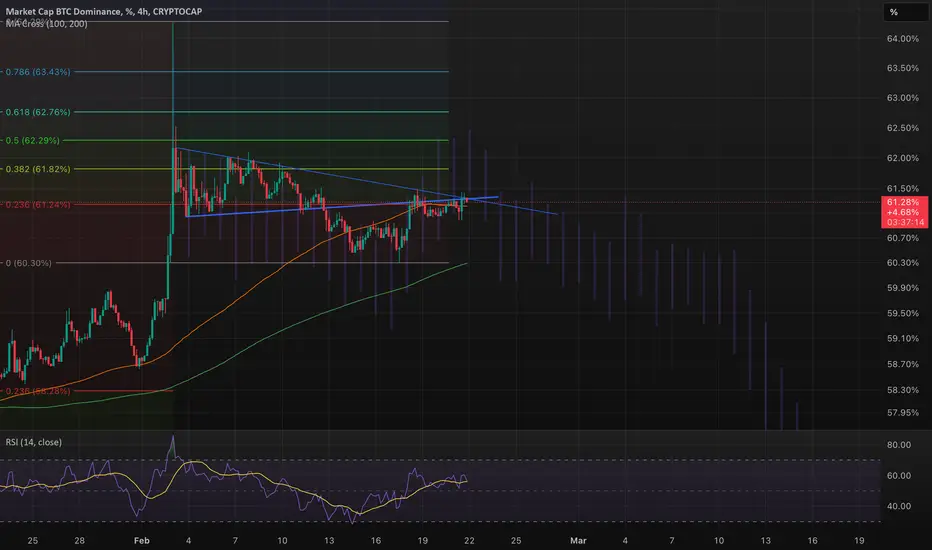932x550 pixels.
Task: Select the 0 (60.30%) Fibonacci level label
Action: (29, 263)
